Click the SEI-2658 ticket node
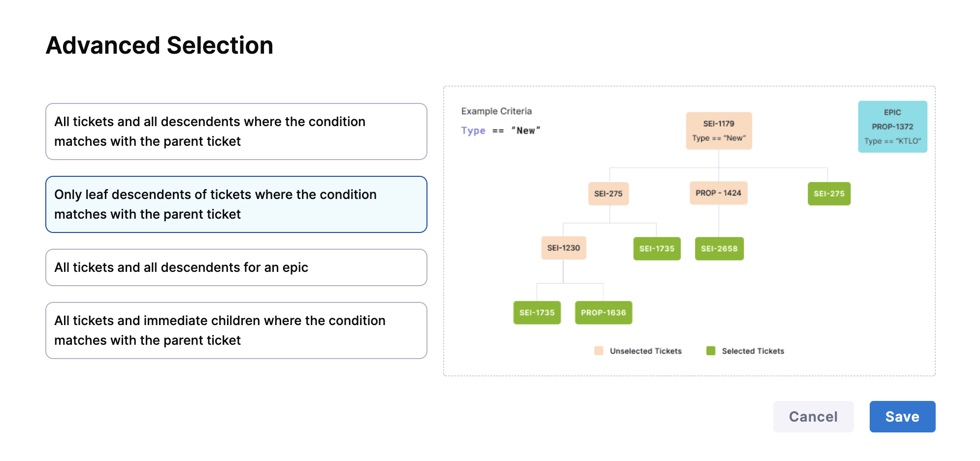This screenshot has width=980, height=461. point(719,249)
